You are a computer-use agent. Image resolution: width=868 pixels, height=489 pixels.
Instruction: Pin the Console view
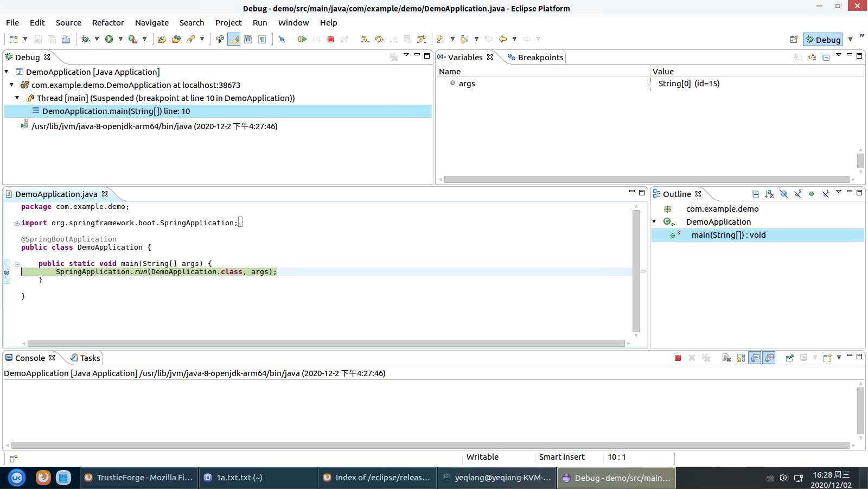[789, 358]
